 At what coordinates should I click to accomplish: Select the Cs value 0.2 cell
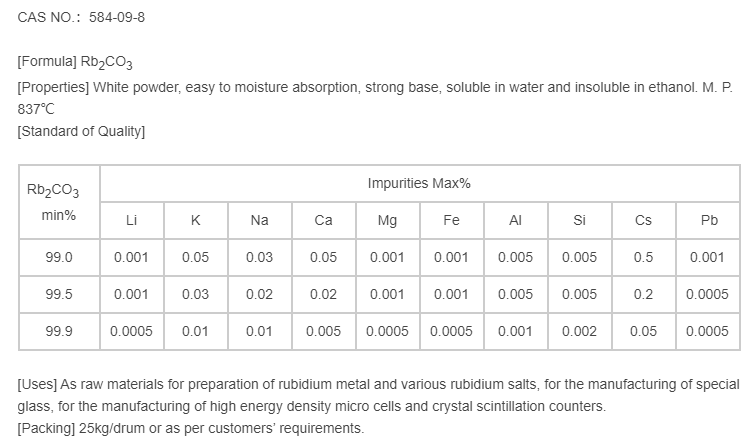point(643,294)
